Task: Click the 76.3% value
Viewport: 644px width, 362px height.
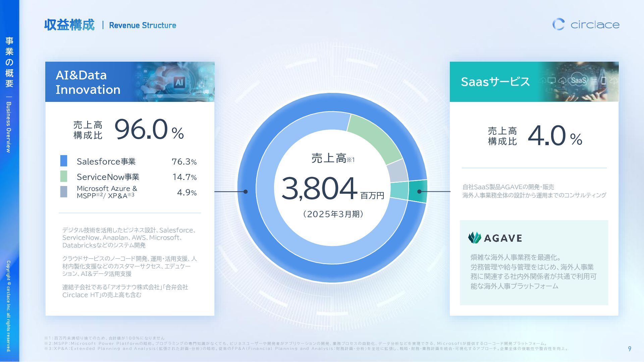Action: 184,162
